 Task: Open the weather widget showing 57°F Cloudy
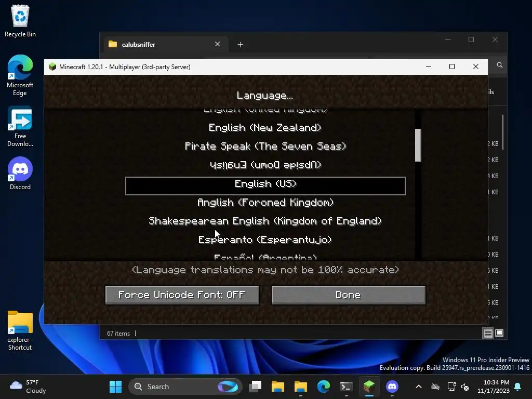point(28,387)
